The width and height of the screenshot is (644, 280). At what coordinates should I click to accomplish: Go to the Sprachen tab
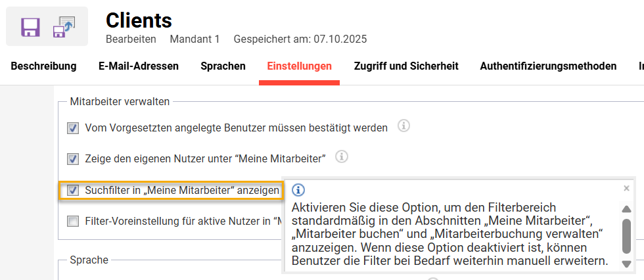(x=223, y=66)
